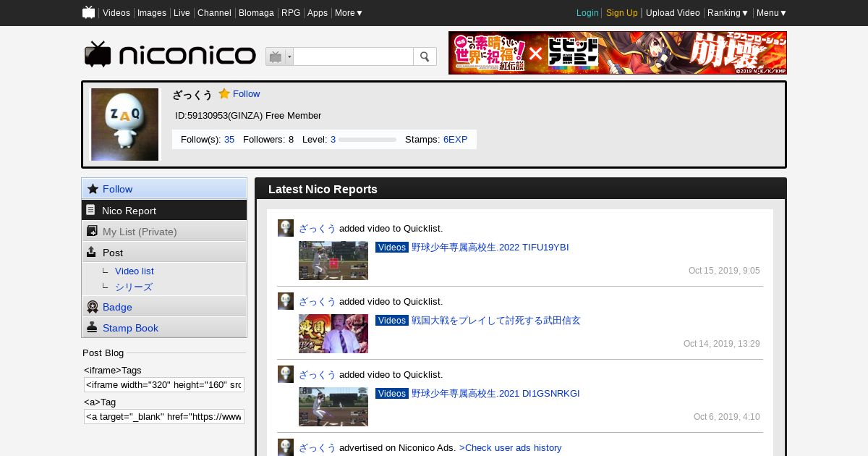Click the Follow(s) count 35
868x456 pixels.
click(229, 139)
